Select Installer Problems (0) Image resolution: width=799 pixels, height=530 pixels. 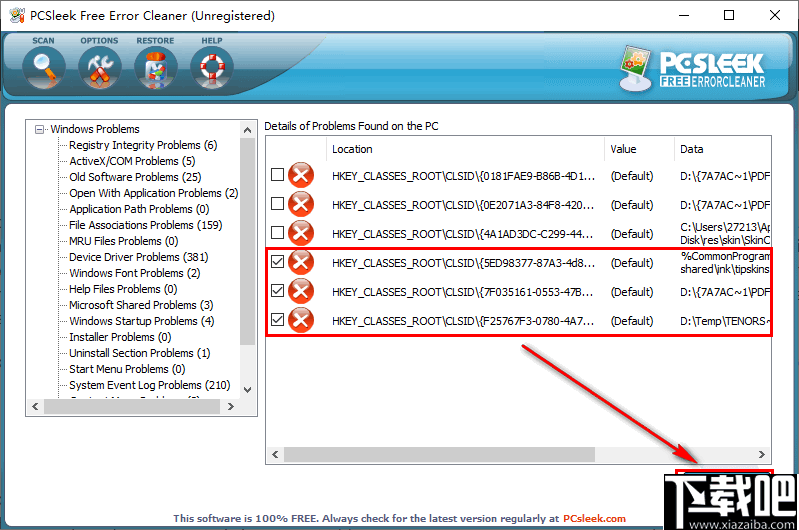tap(120, 337)
